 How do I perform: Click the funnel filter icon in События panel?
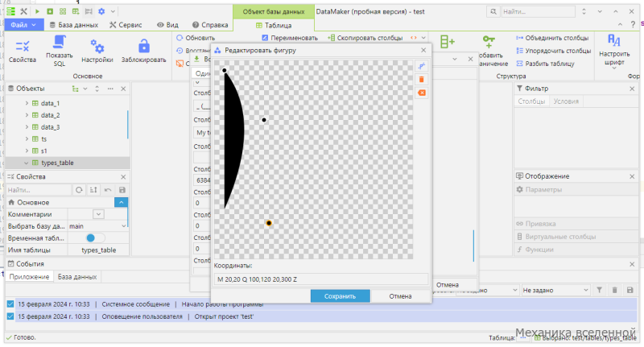599,290
